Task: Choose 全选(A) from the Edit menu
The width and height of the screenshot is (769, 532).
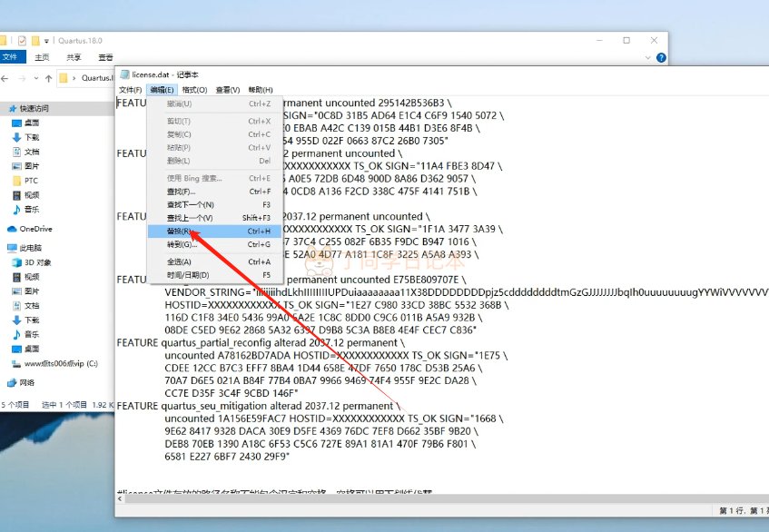Action: (182, 262)
